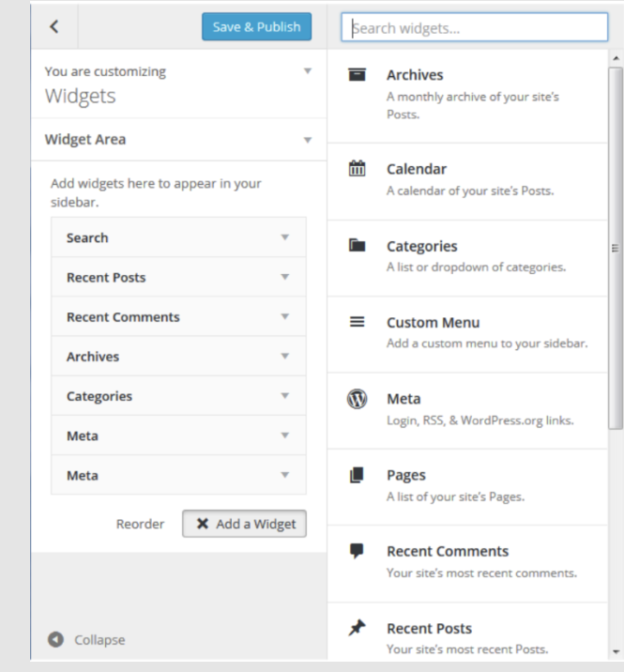Screen dimensions: 624x672
Task: Click the WordPress logo Meta icon
Action: [x=357, y=399]
